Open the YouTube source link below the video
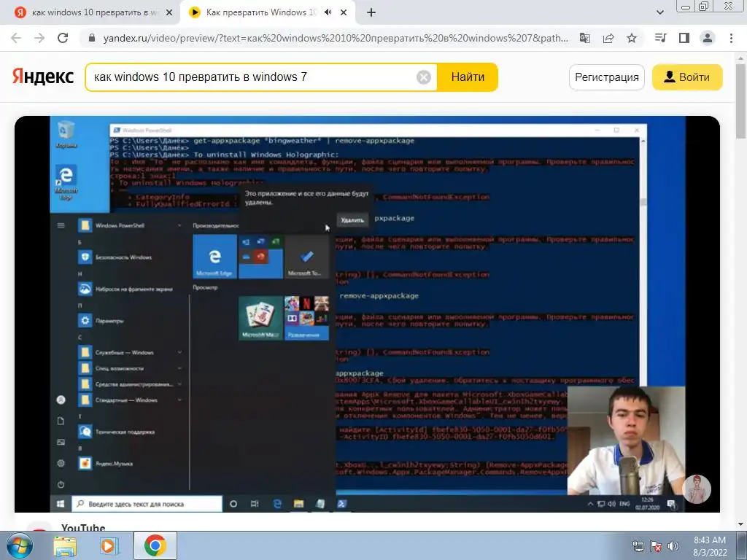Screen dimensions: 747x560 click(83, 527)
